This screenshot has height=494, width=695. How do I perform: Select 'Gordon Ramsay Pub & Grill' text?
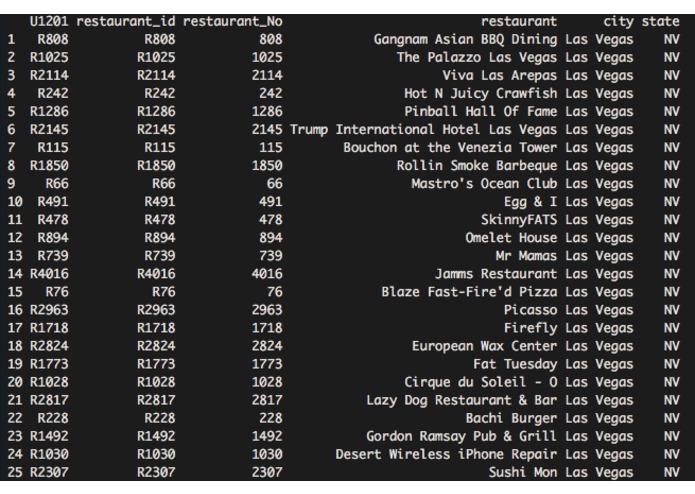click(x=461, y=437)
